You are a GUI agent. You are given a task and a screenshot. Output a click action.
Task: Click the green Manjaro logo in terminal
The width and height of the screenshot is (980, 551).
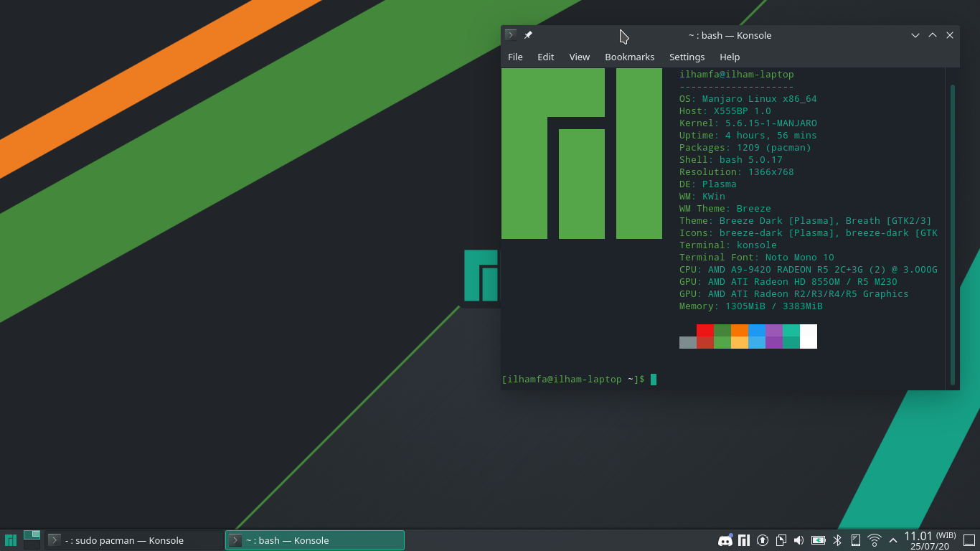582,154
